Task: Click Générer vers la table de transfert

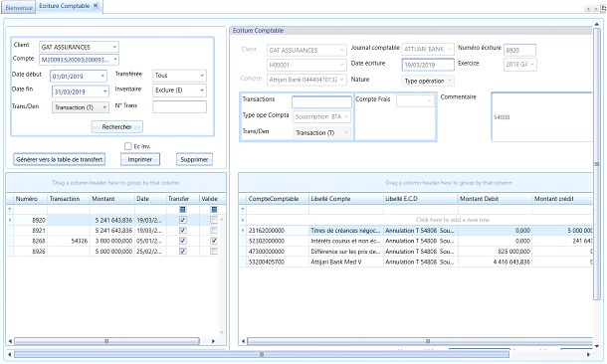Action: click(60, 159)
